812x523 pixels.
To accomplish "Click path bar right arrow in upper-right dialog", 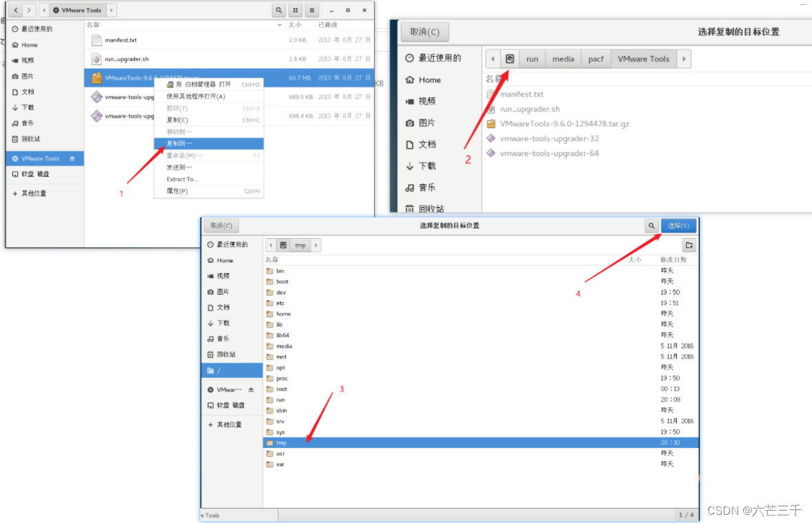I will coord(684,59).
